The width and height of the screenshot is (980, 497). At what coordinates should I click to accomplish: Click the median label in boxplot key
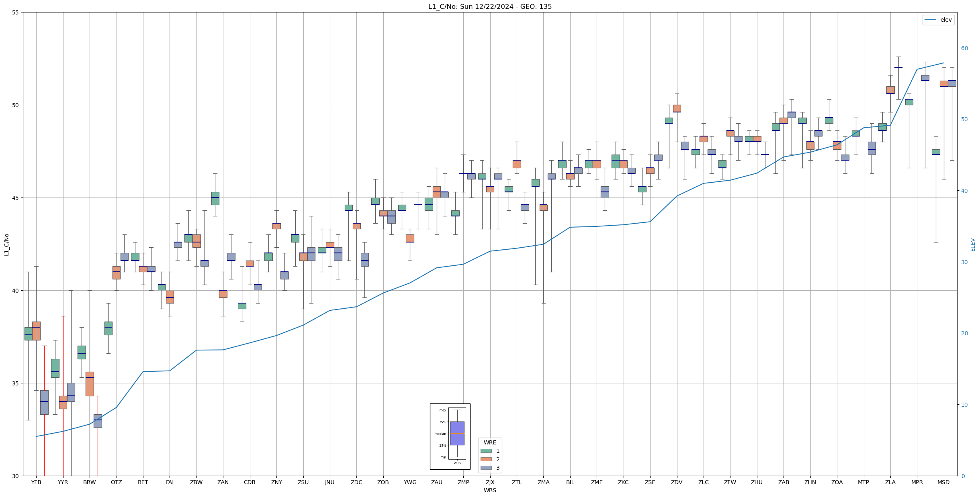pos(440,434)
